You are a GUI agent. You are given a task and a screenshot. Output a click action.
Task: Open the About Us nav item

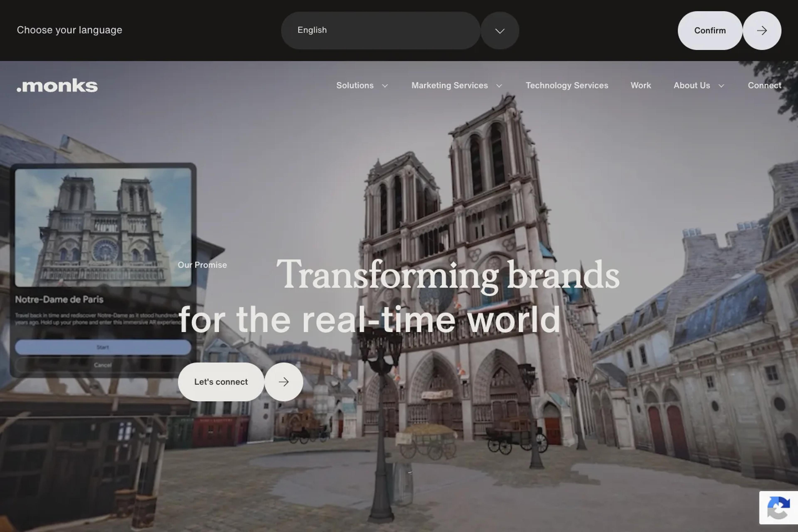692,85
